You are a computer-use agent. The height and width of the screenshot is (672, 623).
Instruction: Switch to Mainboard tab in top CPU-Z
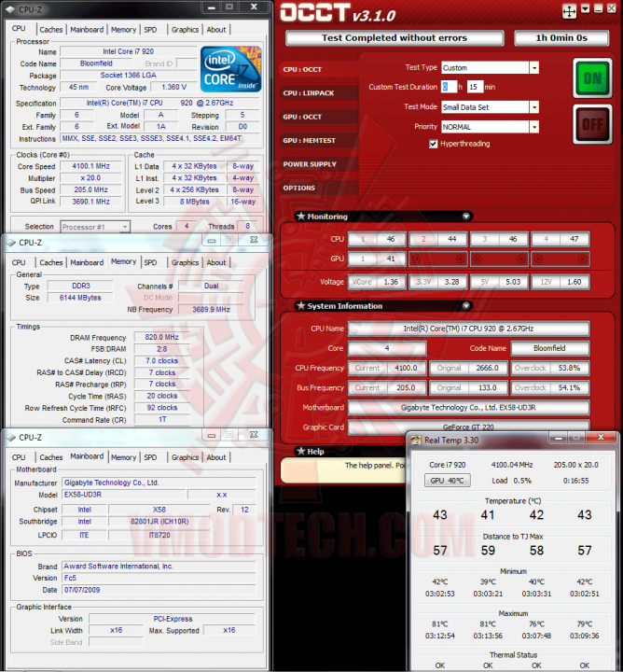87,30
